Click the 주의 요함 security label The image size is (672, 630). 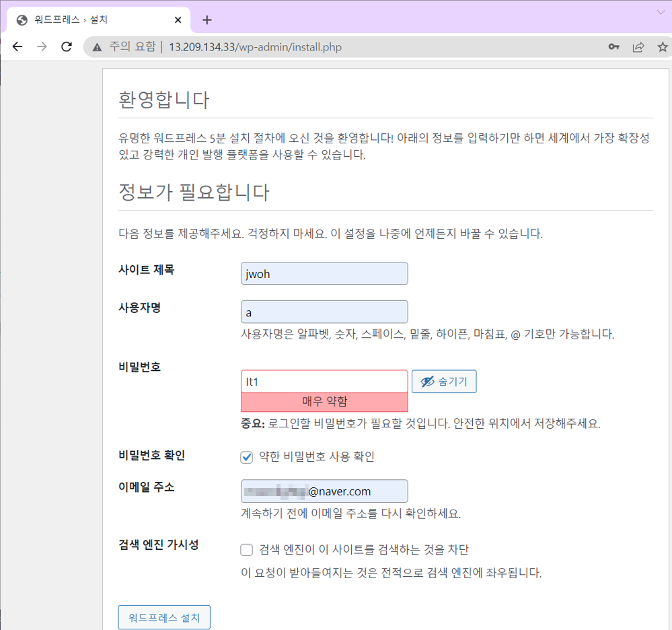tap(133, 46)
